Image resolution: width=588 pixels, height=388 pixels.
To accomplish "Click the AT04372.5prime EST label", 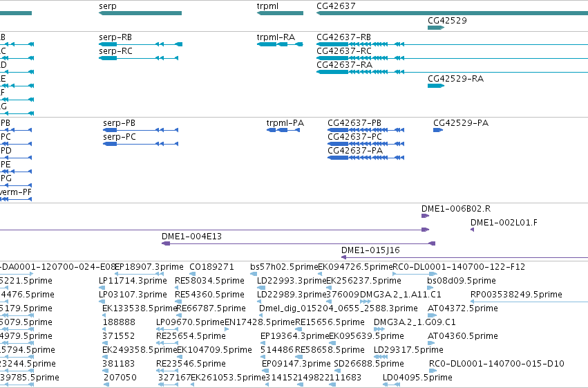I will [x=463, y=308].
